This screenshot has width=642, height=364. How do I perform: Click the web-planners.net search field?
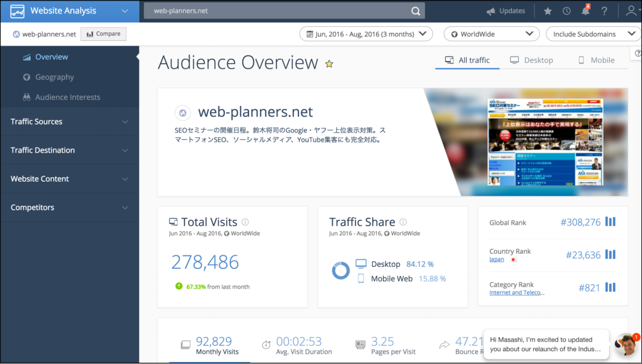click(284, 11)
